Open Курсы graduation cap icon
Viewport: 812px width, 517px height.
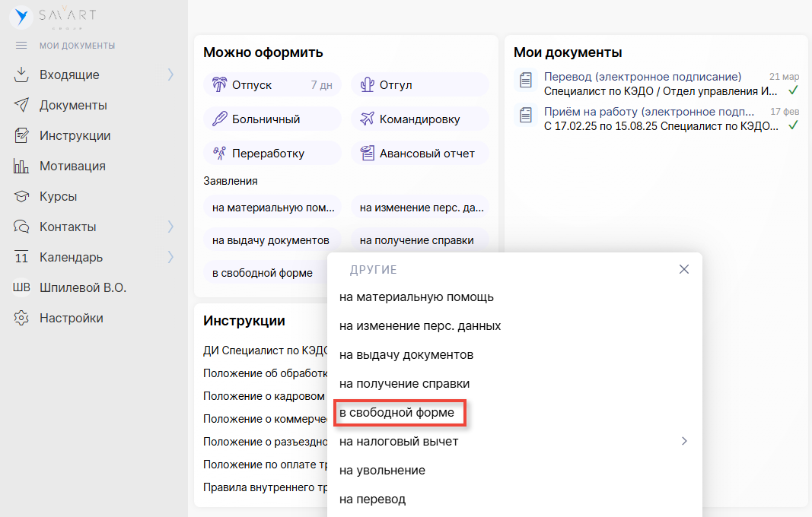21,196
